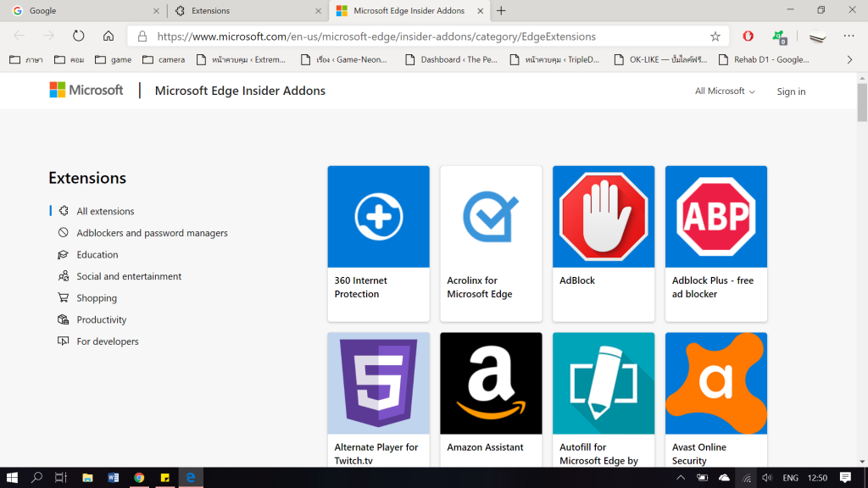Viewport: 868px width, 488px height.
Task: Open the Dashboard ‹ The Pe... bookmark
Action: tap(452, 60)
